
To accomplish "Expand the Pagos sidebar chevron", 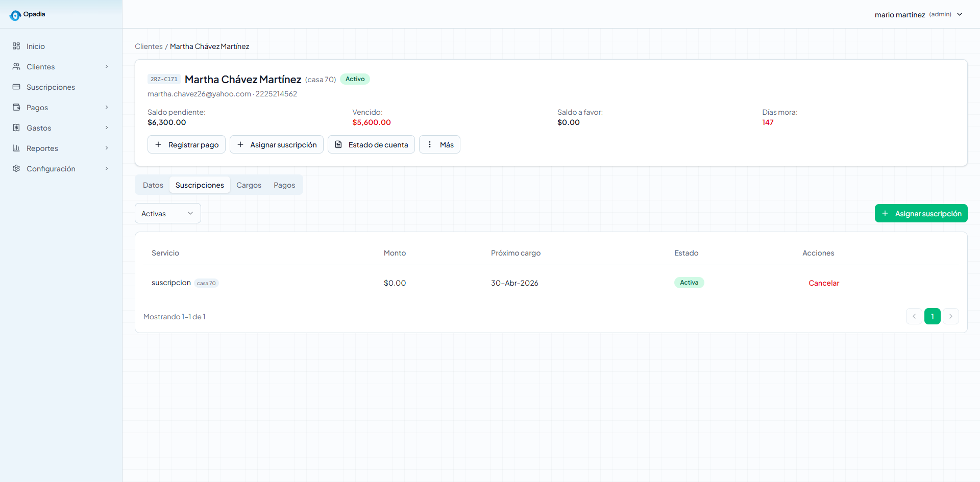I will coord(107,107).
